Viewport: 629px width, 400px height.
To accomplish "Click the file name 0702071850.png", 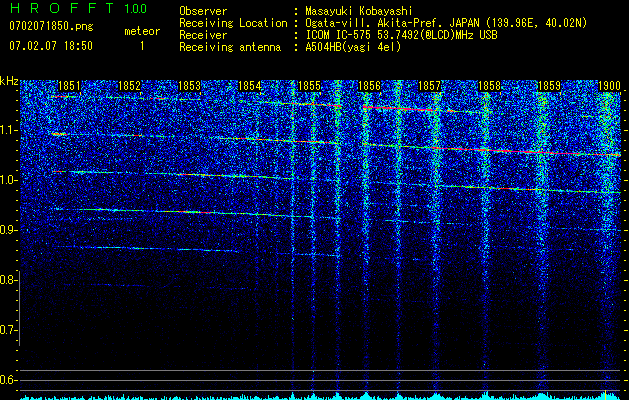I will pyautogui.click(x=51, y=27).
